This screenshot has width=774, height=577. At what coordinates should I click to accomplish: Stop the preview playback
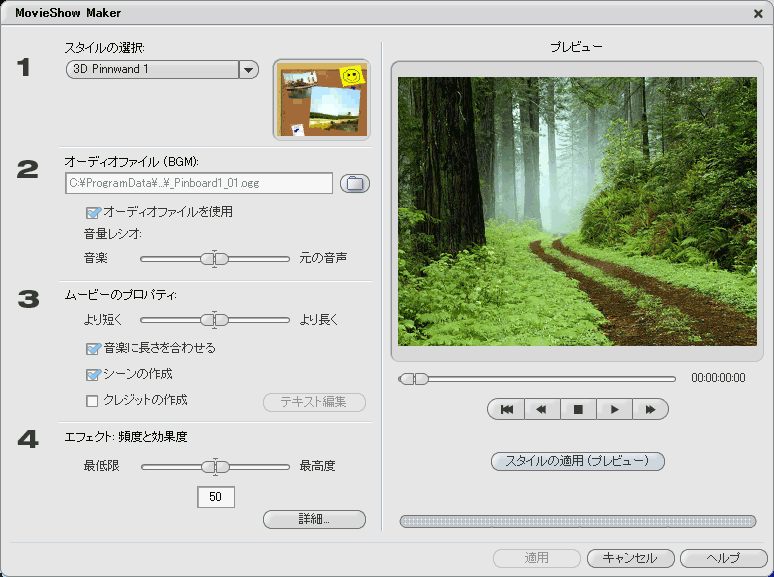pos(578,409)
